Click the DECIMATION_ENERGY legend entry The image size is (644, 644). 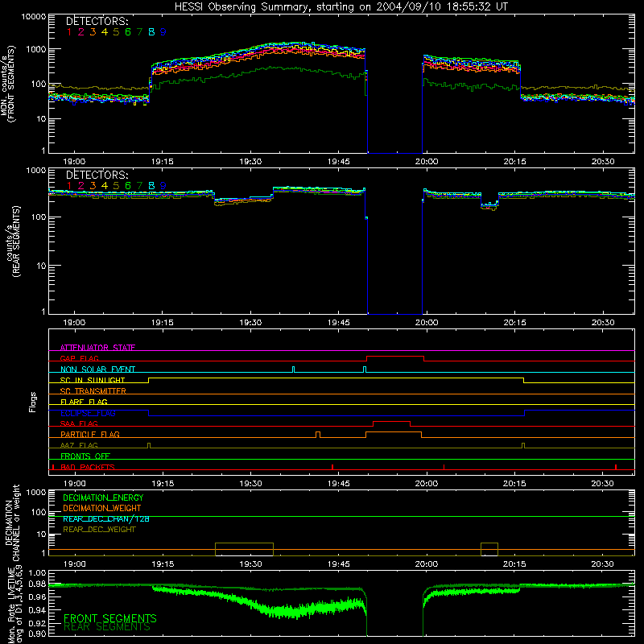tap(103, 497)
